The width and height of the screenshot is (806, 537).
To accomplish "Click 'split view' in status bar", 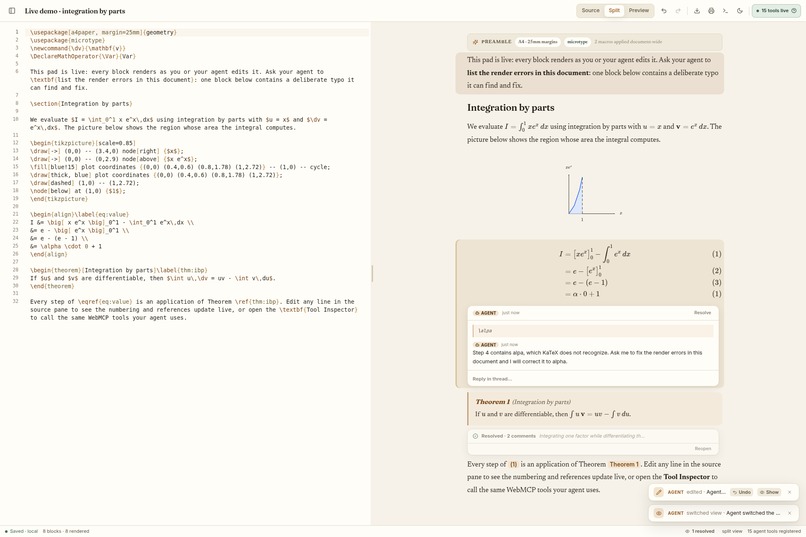I will coord(731,531).
